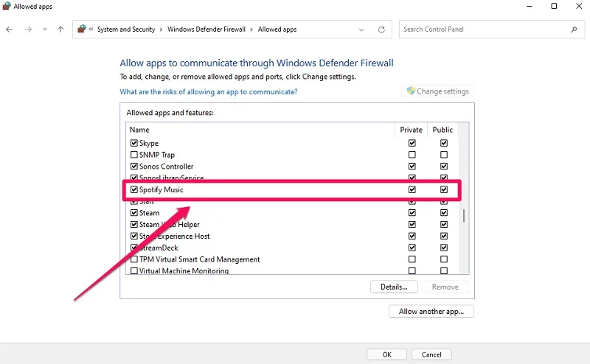Select the Store Experience Host row text
This screenshot has height=364, width=590.
point(175,236)
